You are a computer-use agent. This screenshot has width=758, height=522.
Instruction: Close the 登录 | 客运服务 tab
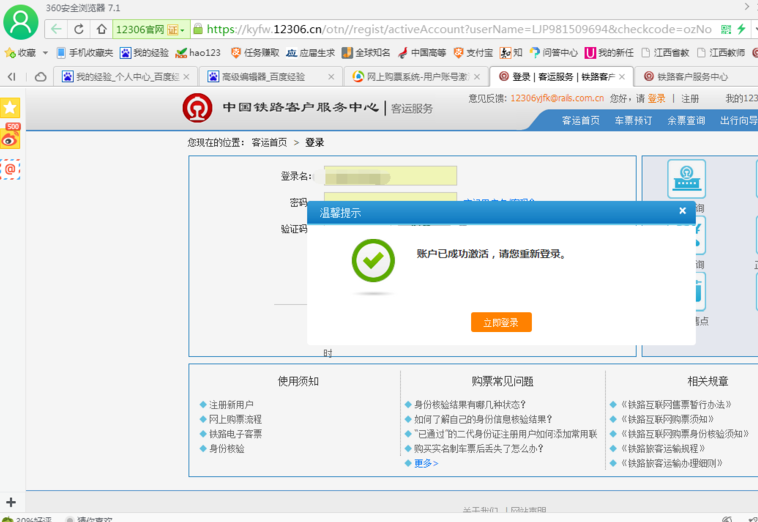click(622, 77)
